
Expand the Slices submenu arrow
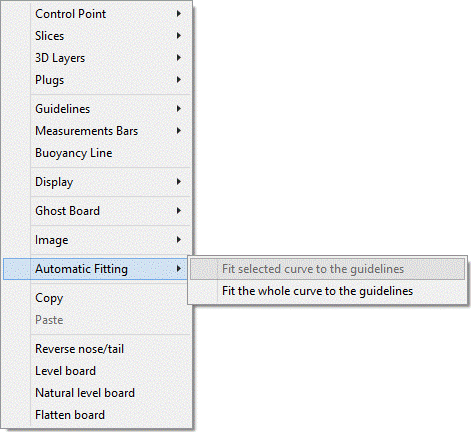179,36
